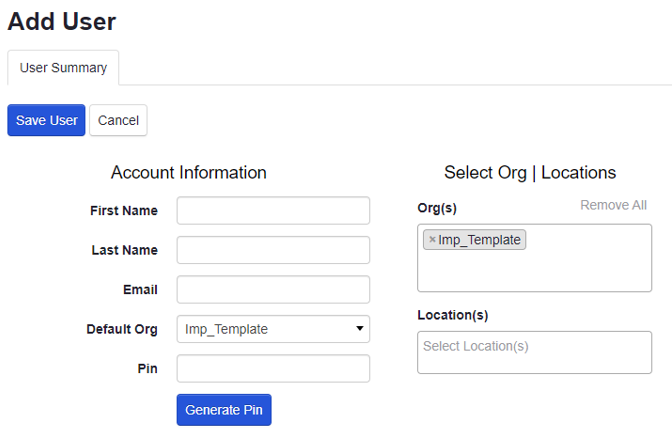
Task: Click the Remove All link
Action: (x=613, y=205)
